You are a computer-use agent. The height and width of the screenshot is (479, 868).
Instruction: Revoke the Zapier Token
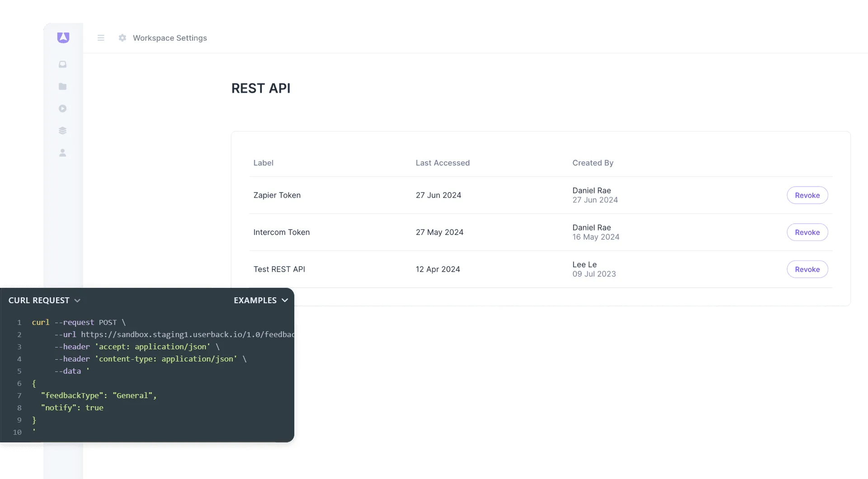tap(807, 195)
